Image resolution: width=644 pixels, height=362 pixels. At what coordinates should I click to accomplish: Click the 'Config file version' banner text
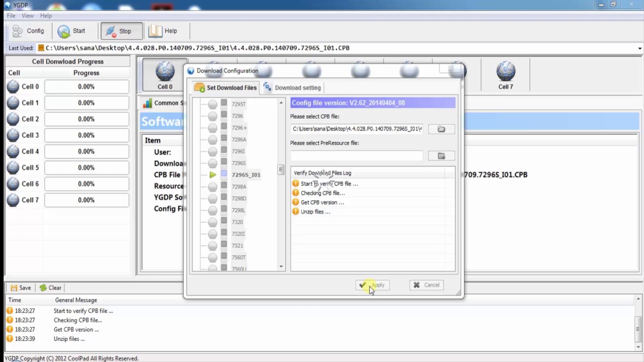pyautogui.click(x=348, y=103)
